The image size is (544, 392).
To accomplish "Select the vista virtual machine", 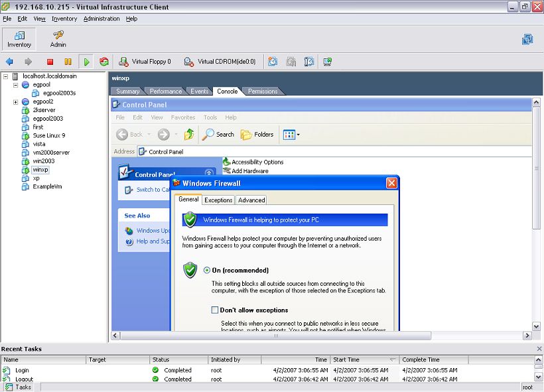I will click(x=39, y=144).
